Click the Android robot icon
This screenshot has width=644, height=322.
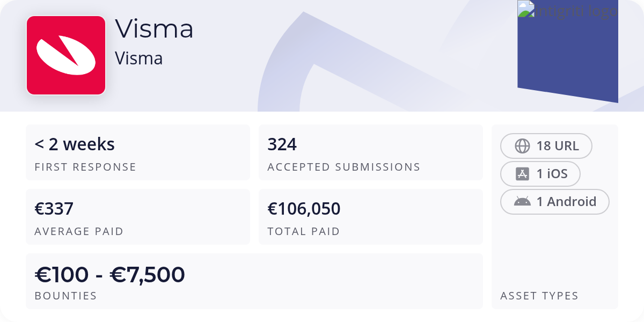(522, 202)
